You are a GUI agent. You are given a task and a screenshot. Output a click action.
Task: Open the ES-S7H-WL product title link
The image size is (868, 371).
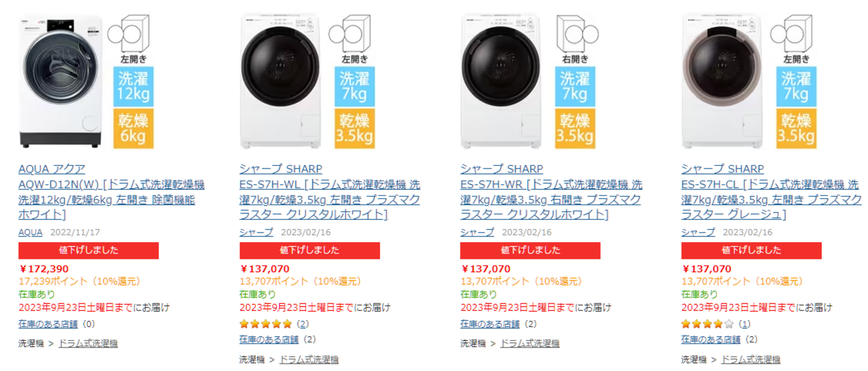point(329,192)
